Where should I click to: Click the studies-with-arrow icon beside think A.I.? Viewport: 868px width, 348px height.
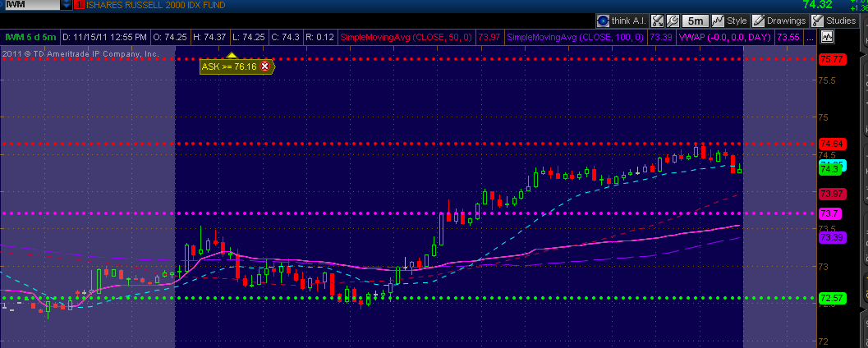click(x=657, y=21)
